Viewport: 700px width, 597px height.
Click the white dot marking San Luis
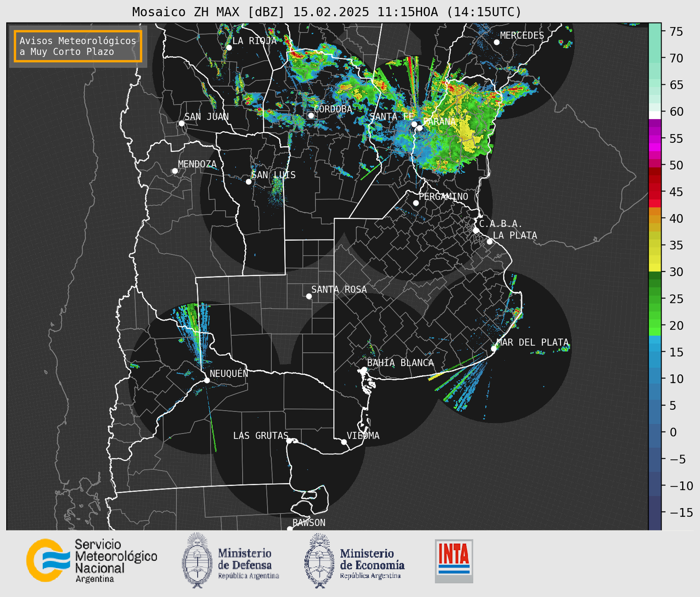coord(249,181)
